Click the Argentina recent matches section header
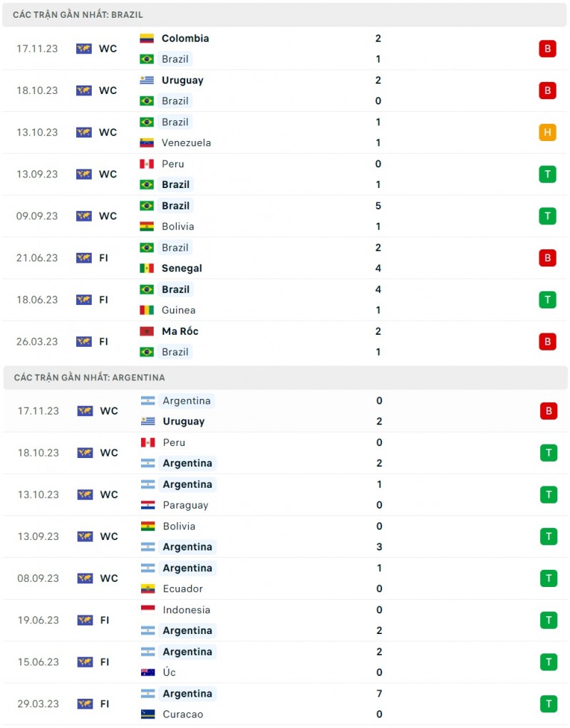The height and width of the screenshot is (728, 570). tap(89, 378)
